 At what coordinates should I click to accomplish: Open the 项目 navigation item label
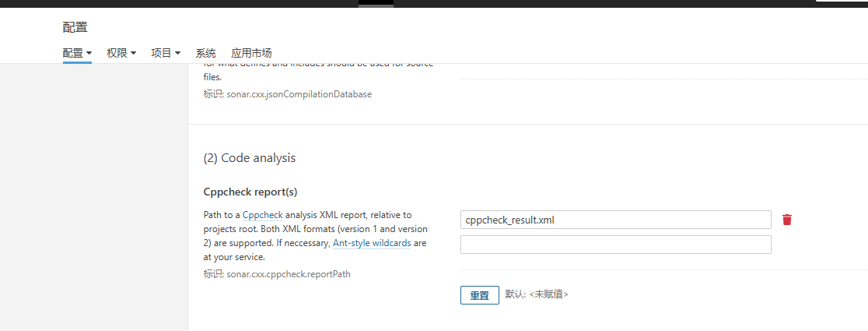point(161,53)
